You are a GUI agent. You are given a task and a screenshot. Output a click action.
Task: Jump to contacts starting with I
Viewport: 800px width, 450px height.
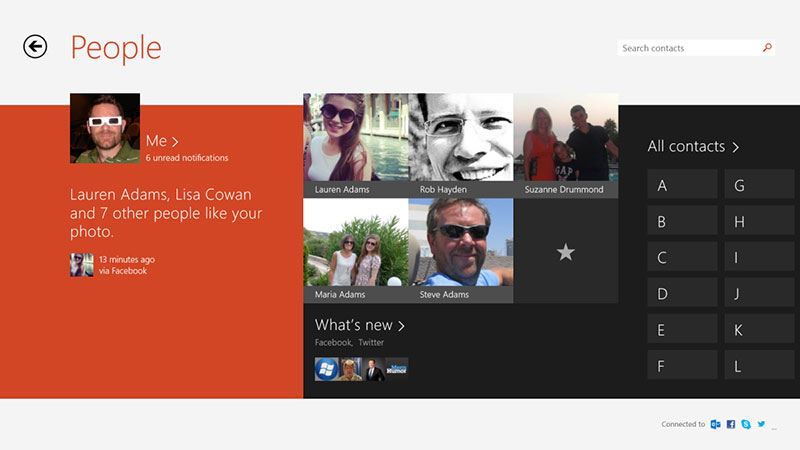click(759, 256)
